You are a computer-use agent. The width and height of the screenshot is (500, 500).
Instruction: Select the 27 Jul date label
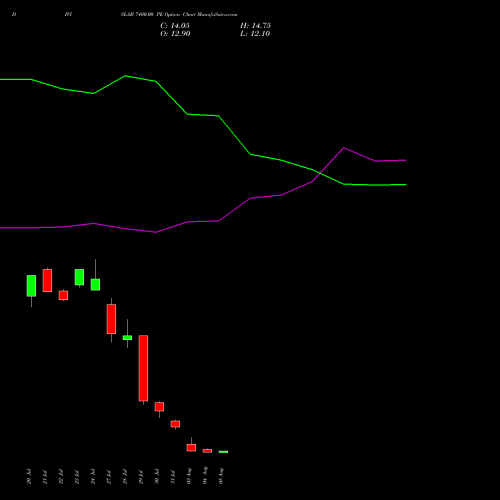[x=109, y=476]
